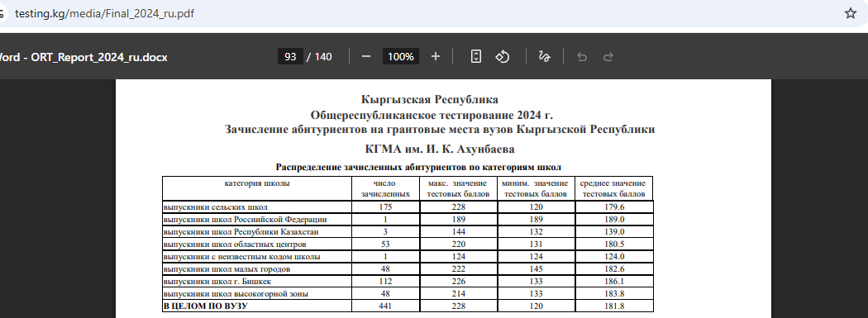Screen dimensions: 868x318
Task: Zoom in with the plus button
Action: coord(436,56)
